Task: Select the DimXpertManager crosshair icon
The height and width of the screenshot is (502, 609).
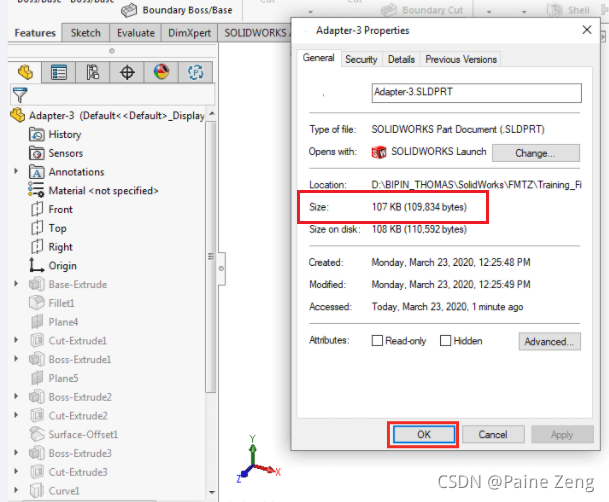Action: (x=127, y=72)
